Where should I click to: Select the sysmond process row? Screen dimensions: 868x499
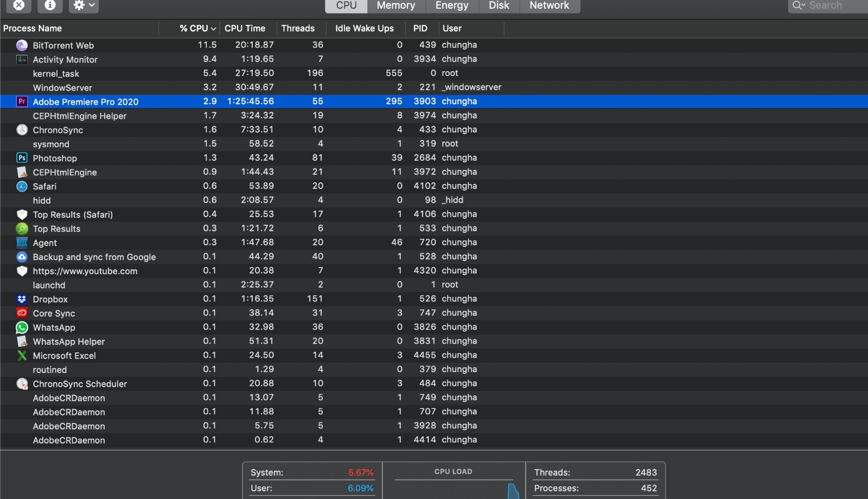pyautogui.click(x=434, y=144)
